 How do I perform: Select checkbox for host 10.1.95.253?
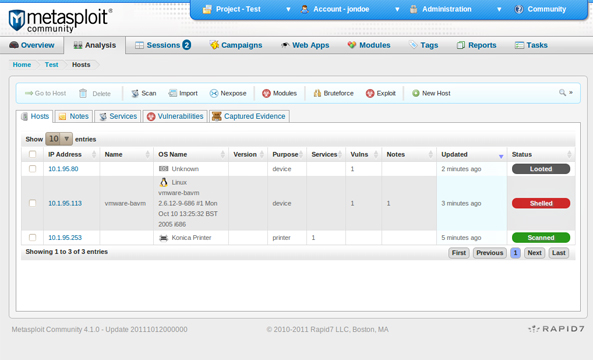(33, 238)
